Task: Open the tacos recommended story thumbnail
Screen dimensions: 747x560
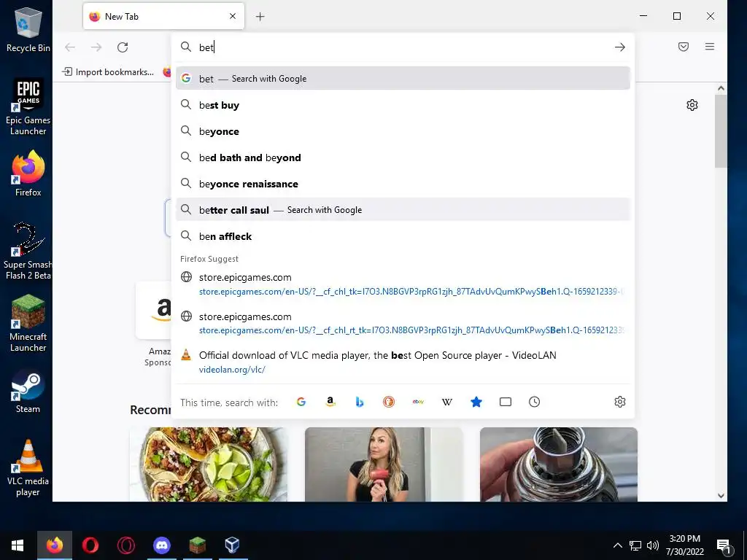Action: click(x=208, y=464)
